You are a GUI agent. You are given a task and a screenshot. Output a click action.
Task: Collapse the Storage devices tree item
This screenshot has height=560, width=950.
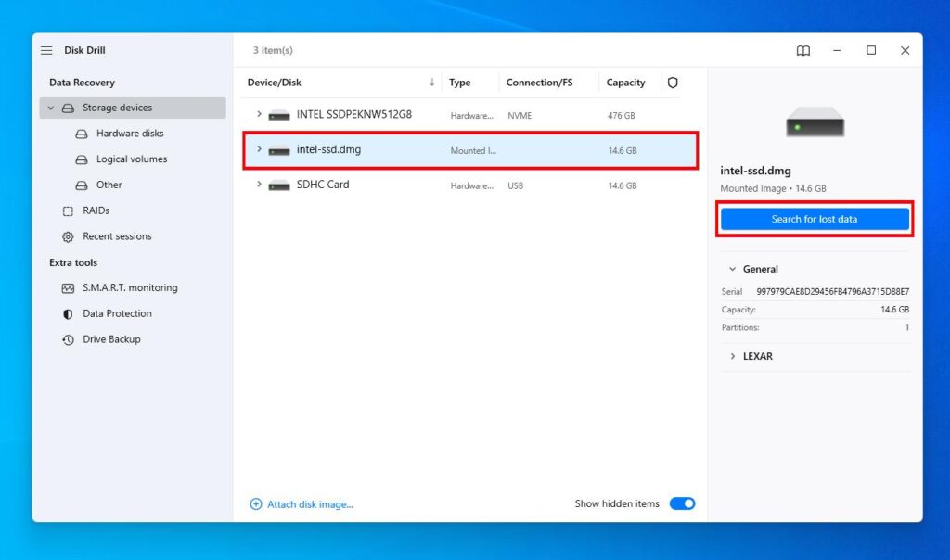coord(51,107)
